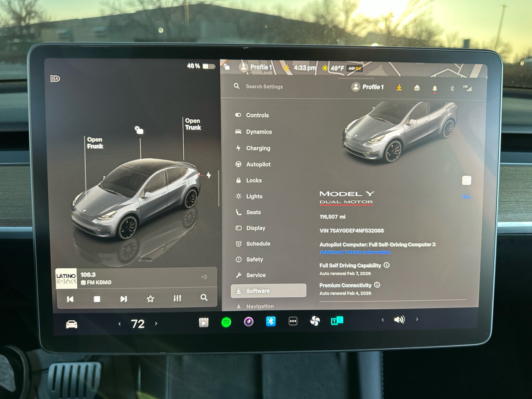Tap the Bluetooth phone icon in dock
Image resolution: width=532 pixels, height=399 pixels.
(271, 321)
